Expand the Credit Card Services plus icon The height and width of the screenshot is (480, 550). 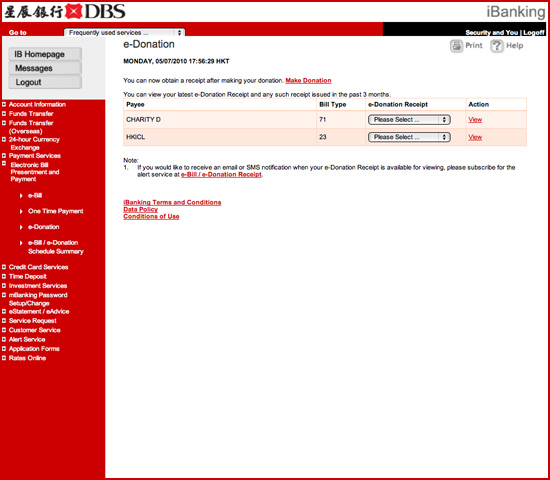pos(4,267)
